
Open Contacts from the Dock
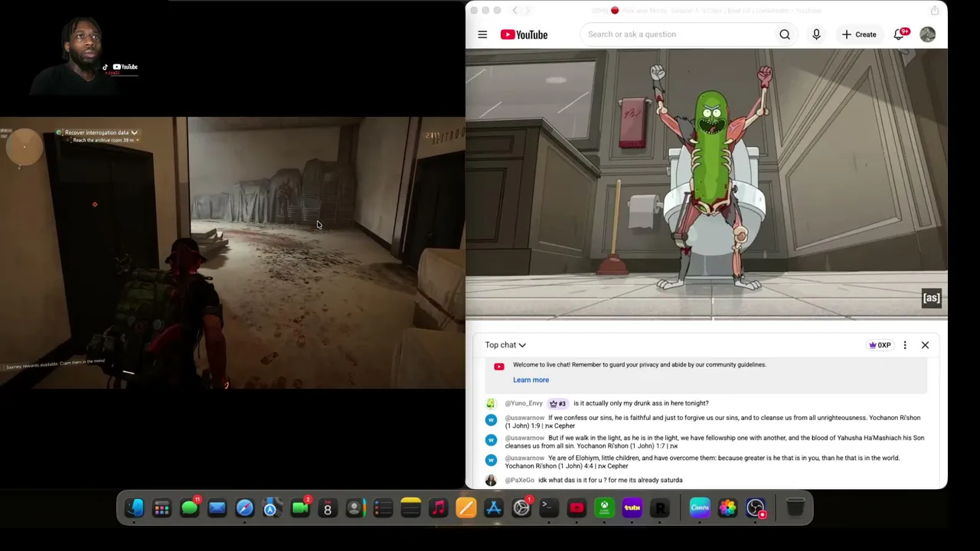coord(355,508)
